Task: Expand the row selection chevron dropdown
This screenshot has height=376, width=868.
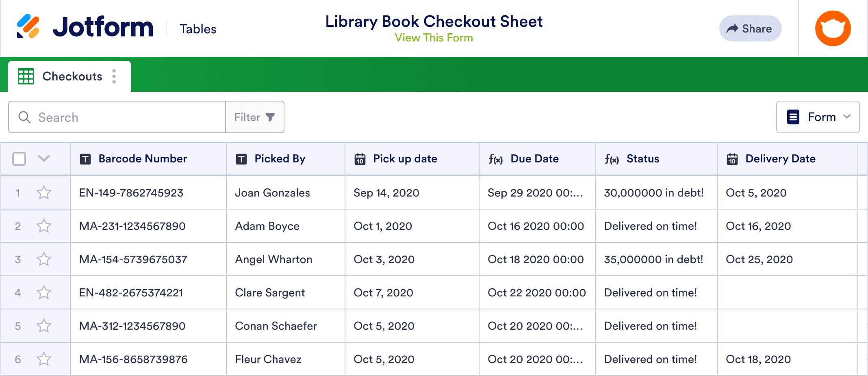Action: (x=44, y=158)
